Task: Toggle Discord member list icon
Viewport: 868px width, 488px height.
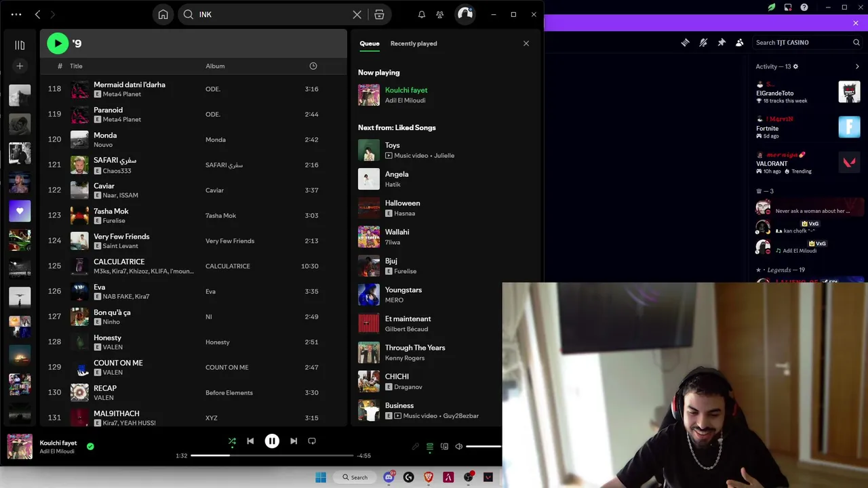Action: (x=740, y=42)
